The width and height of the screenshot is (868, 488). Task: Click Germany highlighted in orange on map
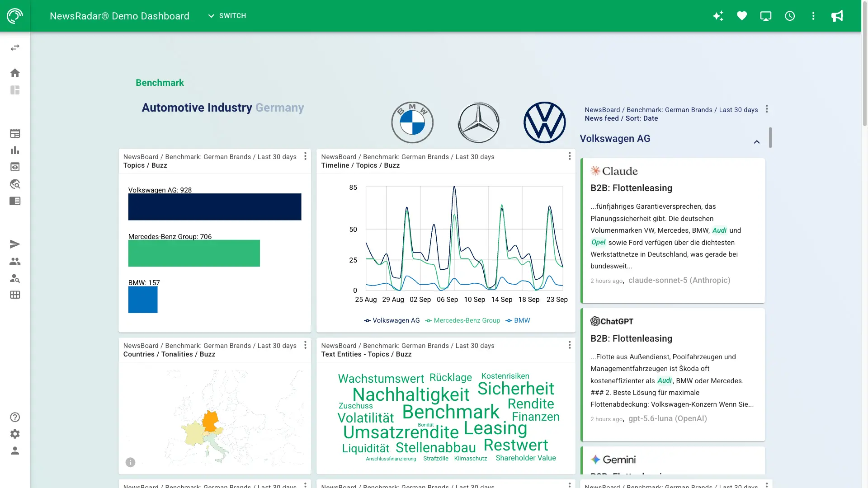point(210,421)
